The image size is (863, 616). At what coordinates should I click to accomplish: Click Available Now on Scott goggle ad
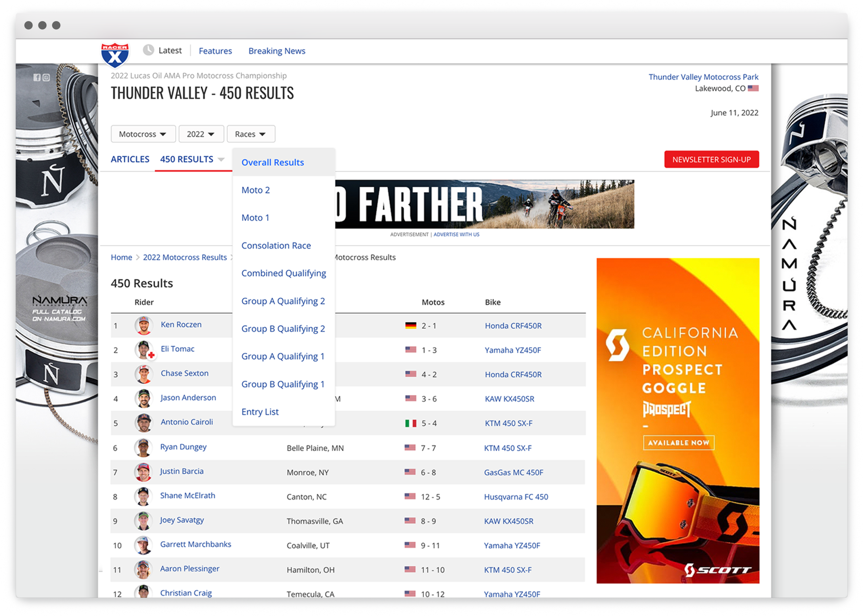coord(678,443)
